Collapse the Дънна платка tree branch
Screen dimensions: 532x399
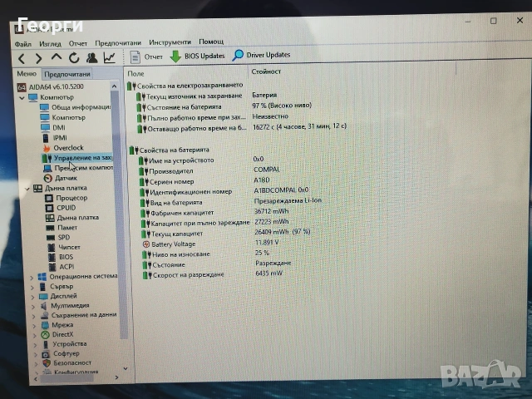27,189
